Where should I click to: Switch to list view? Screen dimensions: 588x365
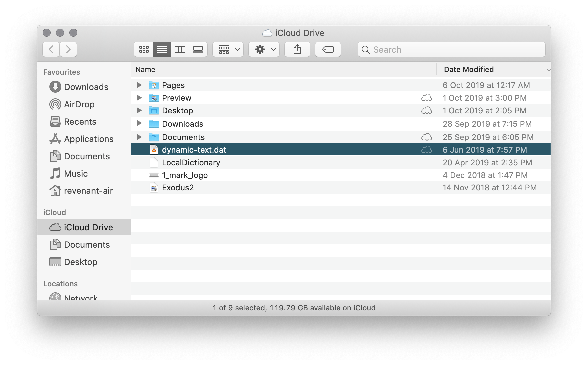(162, 49)
